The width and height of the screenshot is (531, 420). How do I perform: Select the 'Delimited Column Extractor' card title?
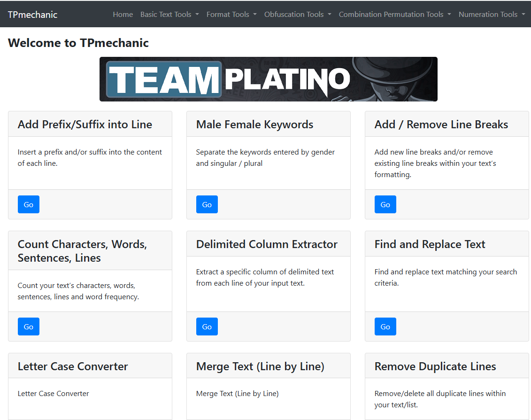pos(267,244)
